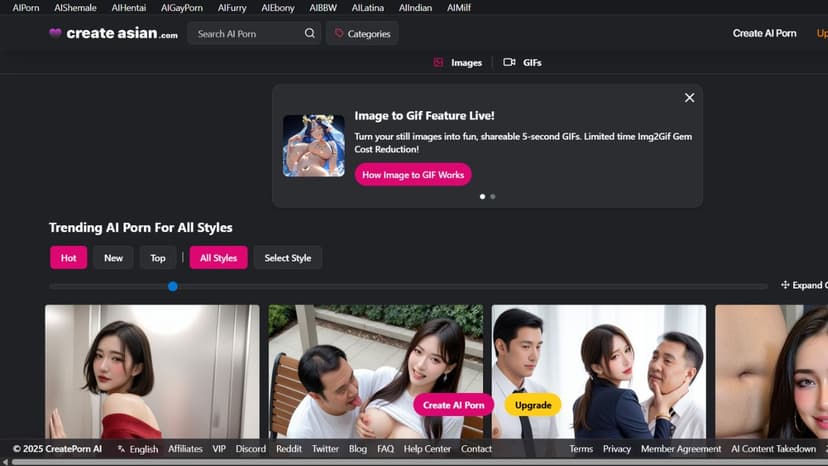Select the Images icon tab
The image size is (828, 466).
point(438,62)
